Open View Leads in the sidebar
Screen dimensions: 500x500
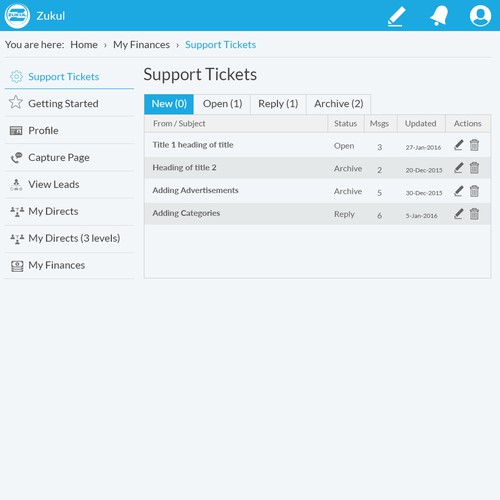tap(69, 185)
